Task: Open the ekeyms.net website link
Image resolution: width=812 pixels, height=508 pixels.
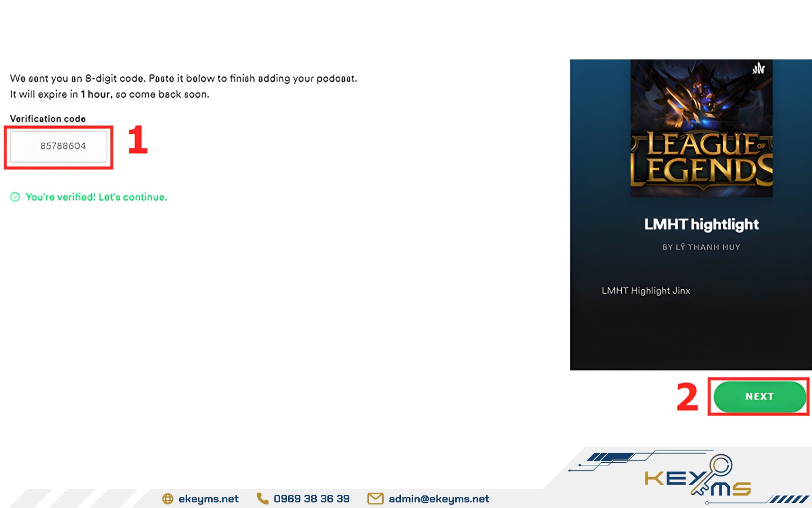Action: 208,499
